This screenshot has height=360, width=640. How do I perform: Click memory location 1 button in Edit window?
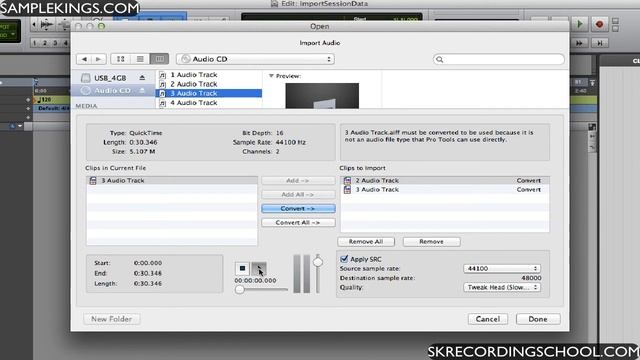click(x=35, y=43)
